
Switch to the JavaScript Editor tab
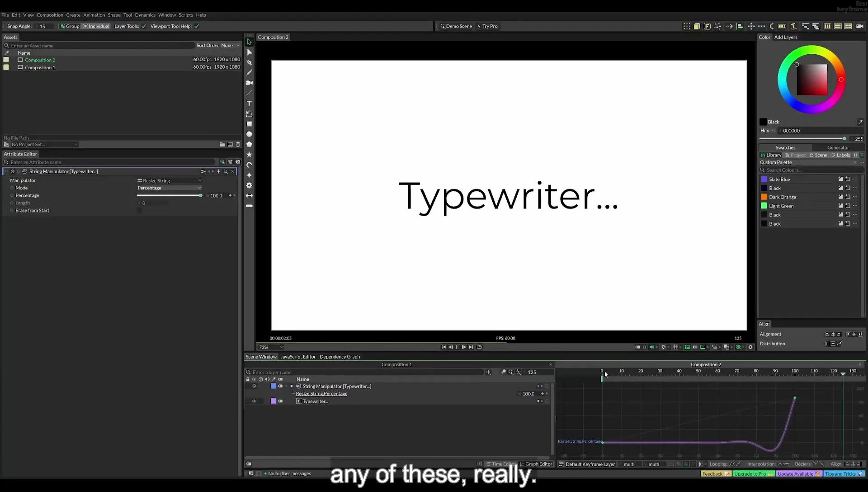point(298,357)
